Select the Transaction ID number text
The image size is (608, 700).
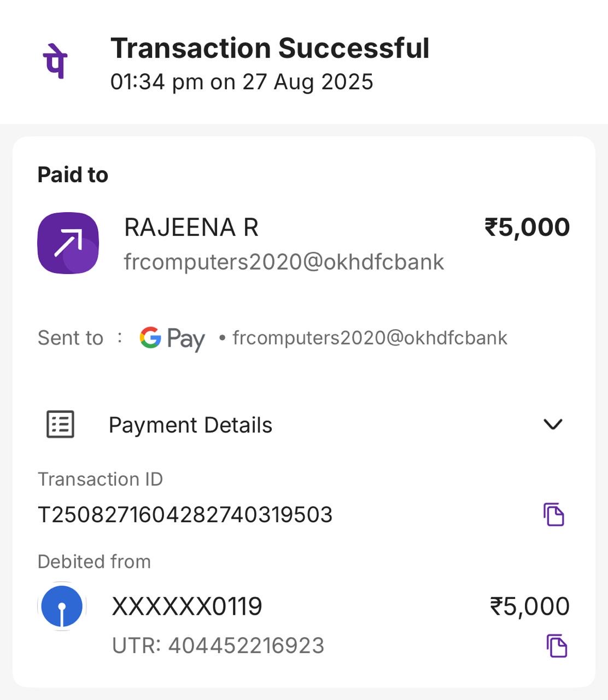pyautogui.click(x=185, y=515)
